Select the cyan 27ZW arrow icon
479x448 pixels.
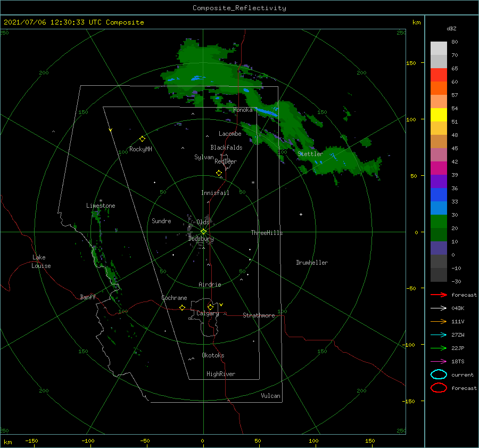pos(439,335)
